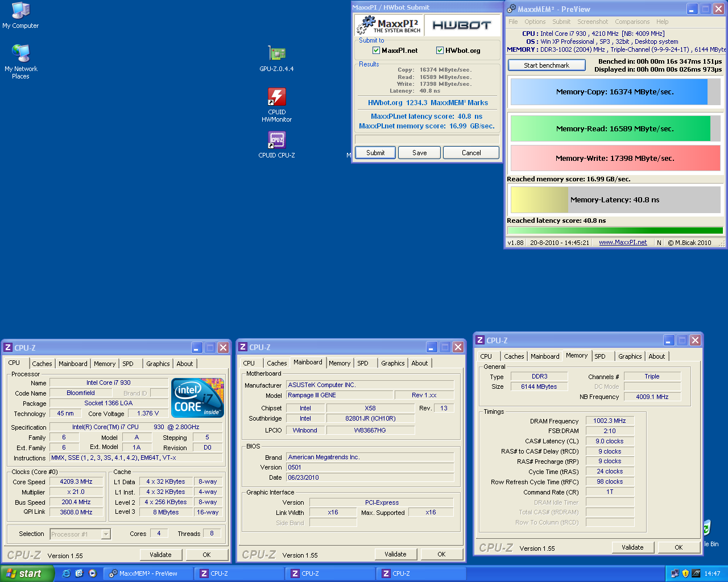The image size is (728, 582).
Task: Click the Southbridge 82801JR (ICH10R) field
Action: [371, 418]
